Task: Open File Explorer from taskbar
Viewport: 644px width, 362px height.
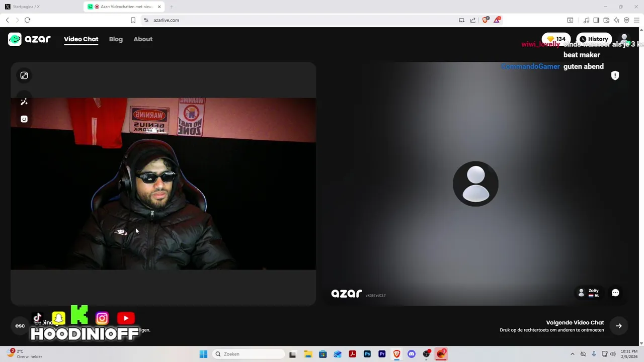Action: pyautogui.click(x=308, y=354)
